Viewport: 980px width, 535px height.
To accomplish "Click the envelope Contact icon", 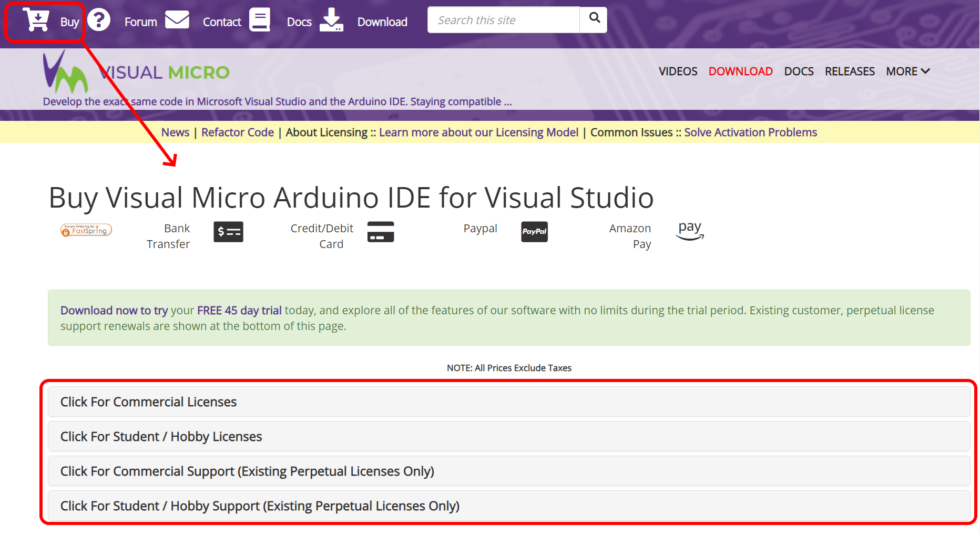I will (x=177, y=20).
